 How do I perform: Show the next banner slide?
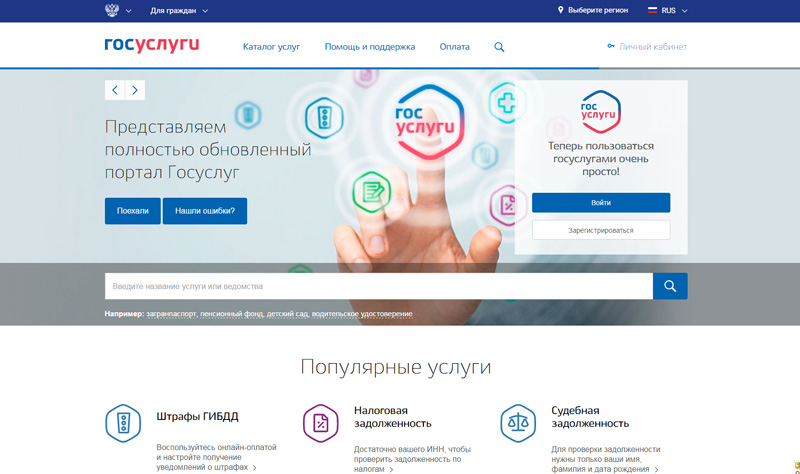(x=135, y=90)
